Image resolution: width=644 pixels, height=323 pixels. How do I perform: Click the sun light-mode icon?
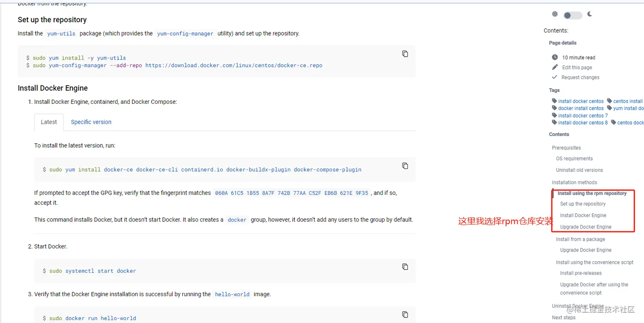(555, 14)
